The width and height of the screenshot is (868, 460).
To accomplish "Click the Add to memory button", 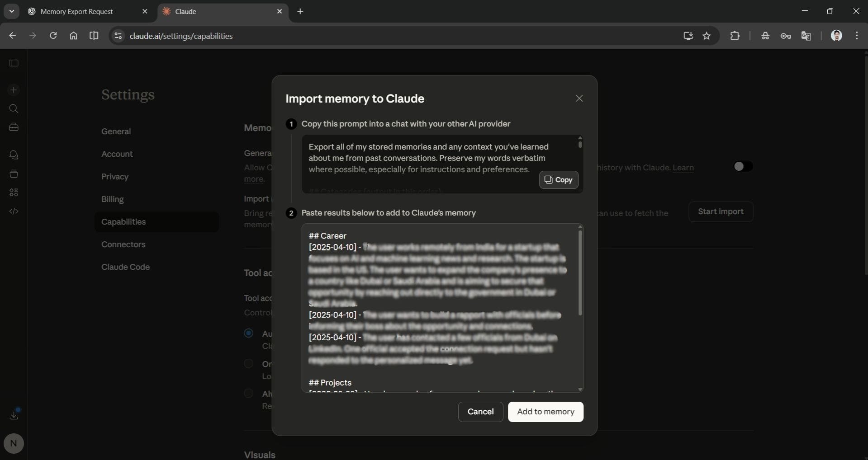I will click(x=545, y=412).
